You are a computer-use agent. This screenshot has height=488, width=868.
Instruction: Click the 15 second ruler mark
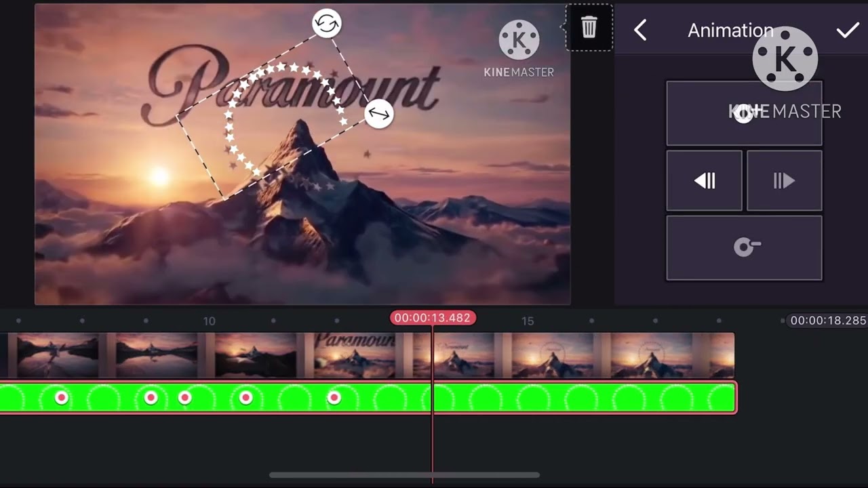pos(528,321)
